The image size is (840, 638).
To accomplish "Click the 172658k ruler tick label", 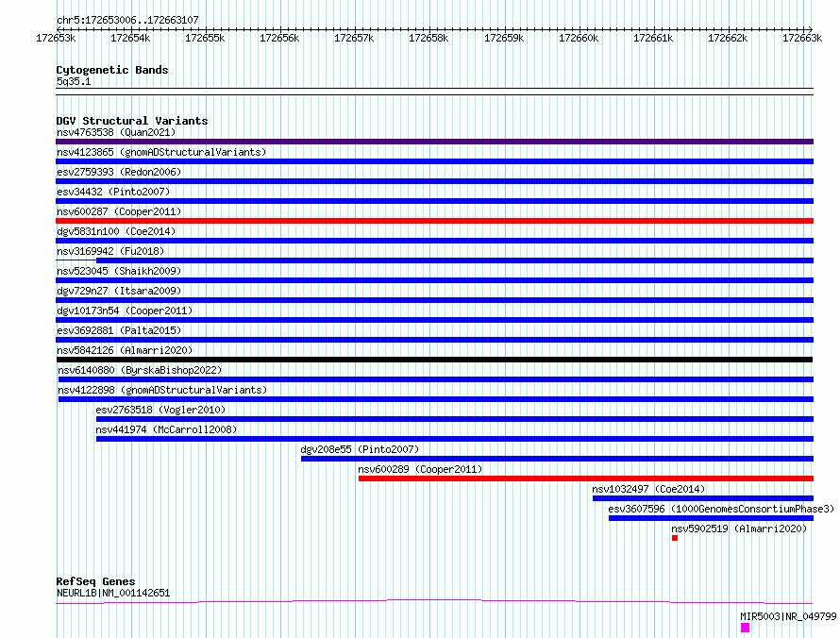I will click(x=428, y=38).
